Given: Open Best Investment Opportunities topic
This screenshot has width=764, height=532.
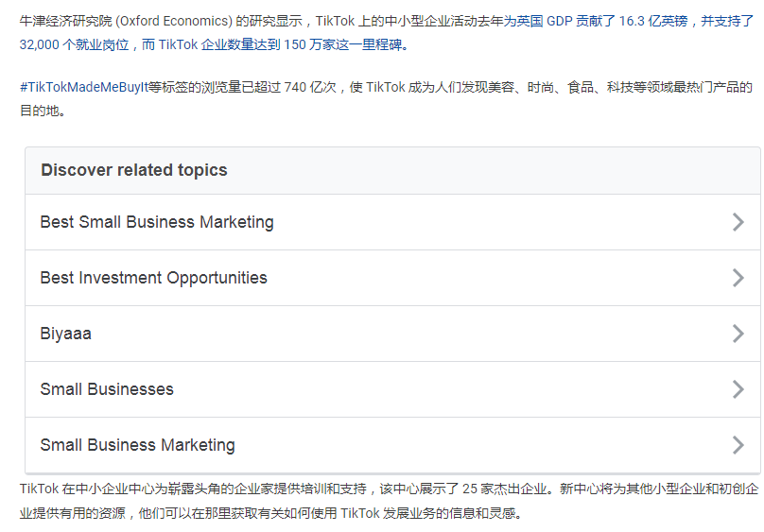Looking at the screenshot, I should [392, 278].
